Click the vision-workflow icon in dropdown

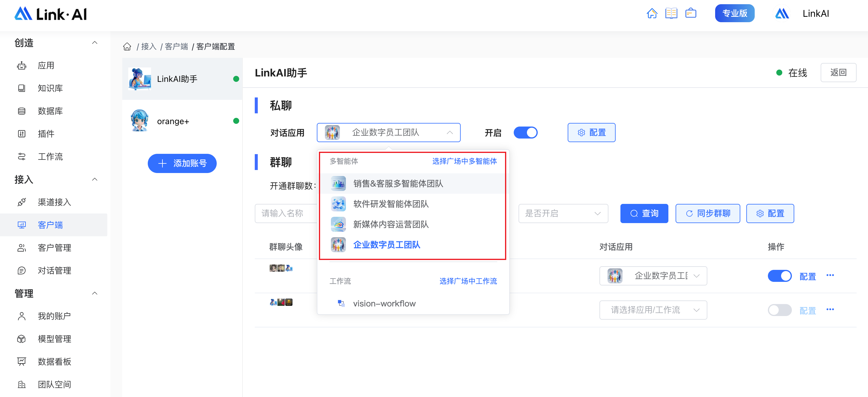341,303
